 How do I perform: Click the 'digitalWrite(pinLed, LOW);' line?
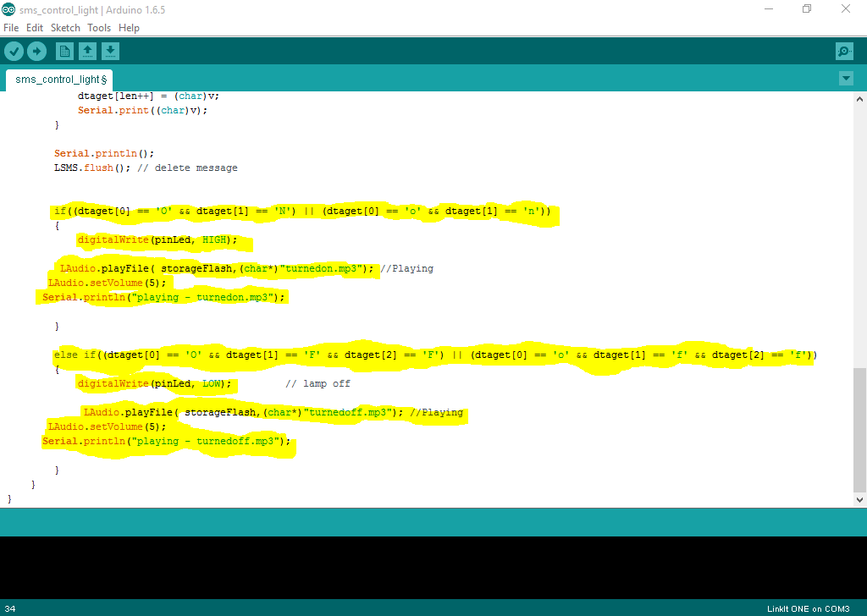pyautogui.click(x=154, y=382)
